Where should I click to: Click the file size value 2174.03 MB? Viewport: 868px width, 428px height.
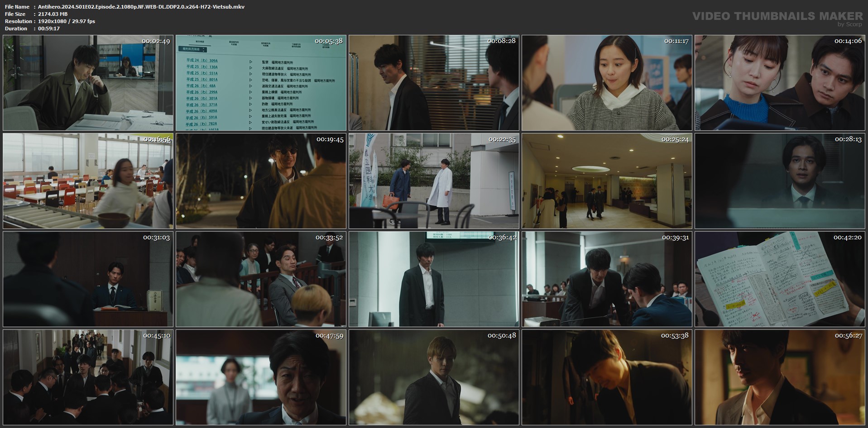point(53,14)
